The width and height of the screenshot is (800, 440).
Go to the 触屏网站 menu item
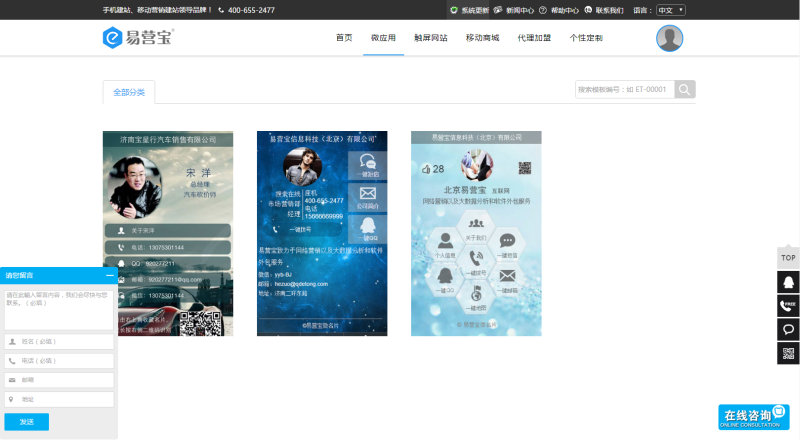coord(431,38)
